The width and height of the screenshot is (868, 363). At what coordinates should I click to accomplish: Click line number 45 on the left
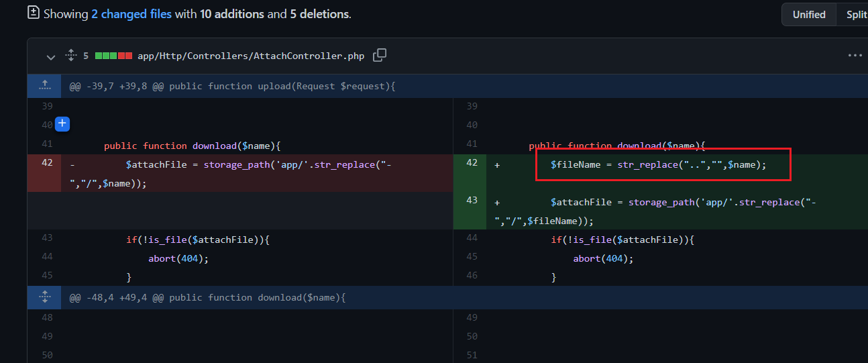(47, 275)
